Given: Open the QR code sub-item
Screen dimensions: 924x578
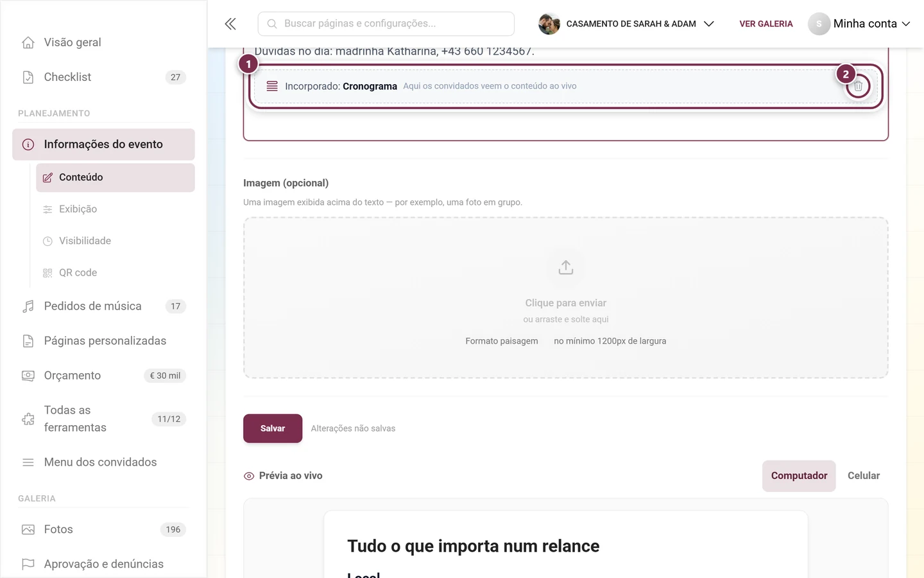Looking at the screenshot, I should (116, 273).
